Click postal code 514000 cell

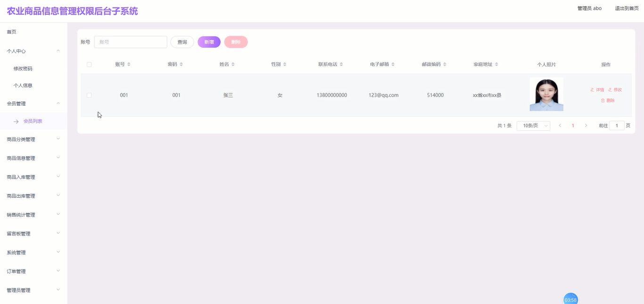point(435,95)
